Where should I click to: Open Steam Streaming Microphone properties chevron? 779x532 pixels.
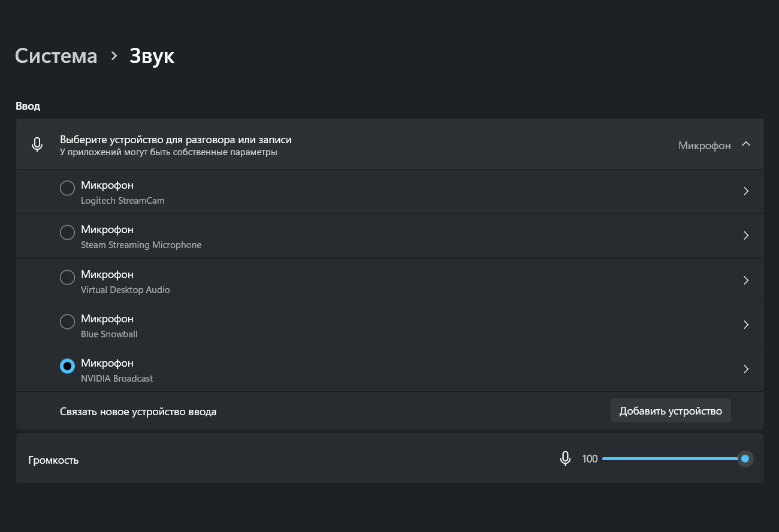point(746,236)
